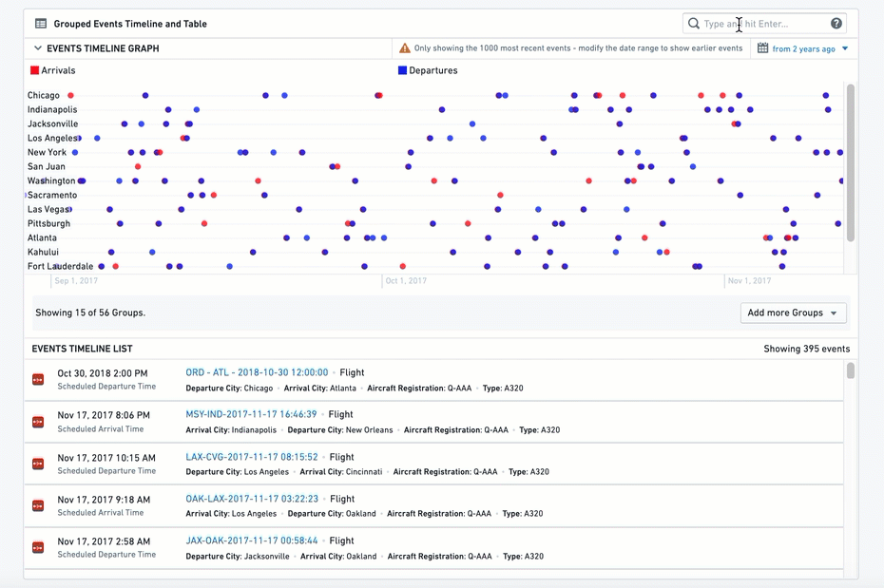Click the 'Nov 17, 2017 10:15 AM' timestamp
The height and width of the screenshot is (588, 884).
[x=106, y=458]
